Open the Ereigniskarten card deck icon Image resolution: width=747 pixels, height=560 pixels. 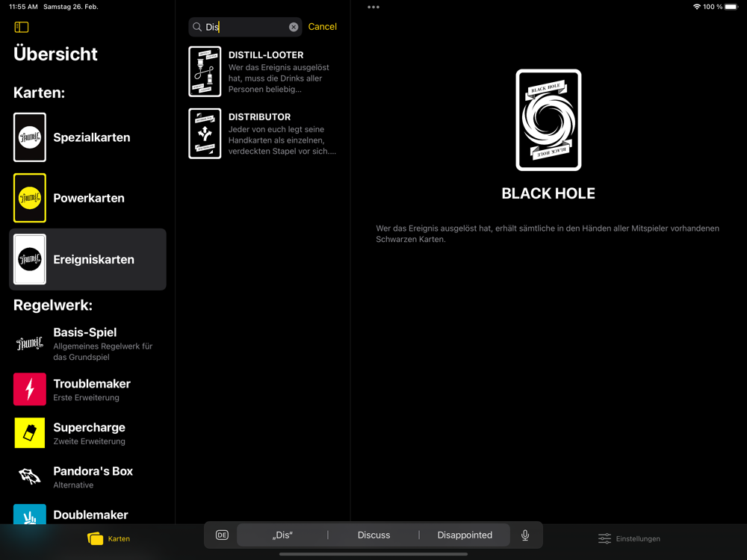click(30, 259)
